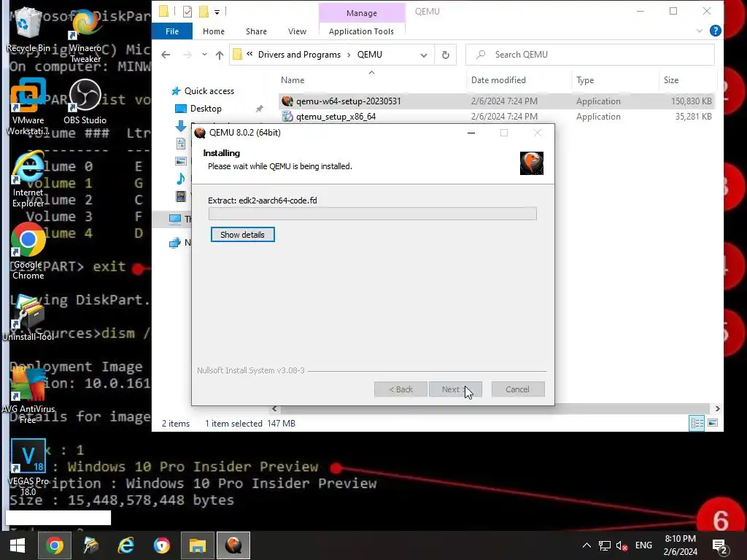Viewport: 747px width, 560px height.
Task: Expand the ribbon chevron
Action: pyautogui.click(x=700, y=31)
